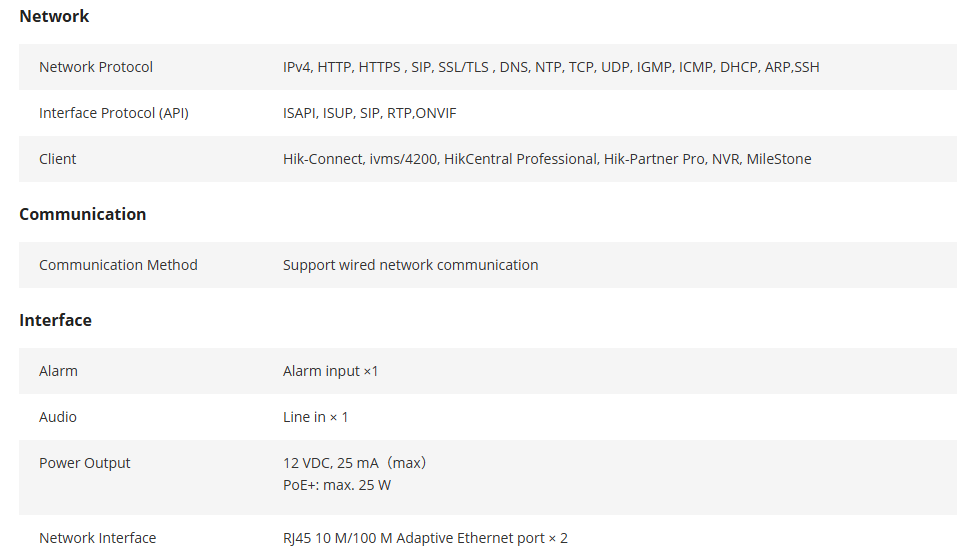Click the IPv4, HTTP, HTTPS protocol list text
Viewport: 976px width, 558px height.
(551, 67)
